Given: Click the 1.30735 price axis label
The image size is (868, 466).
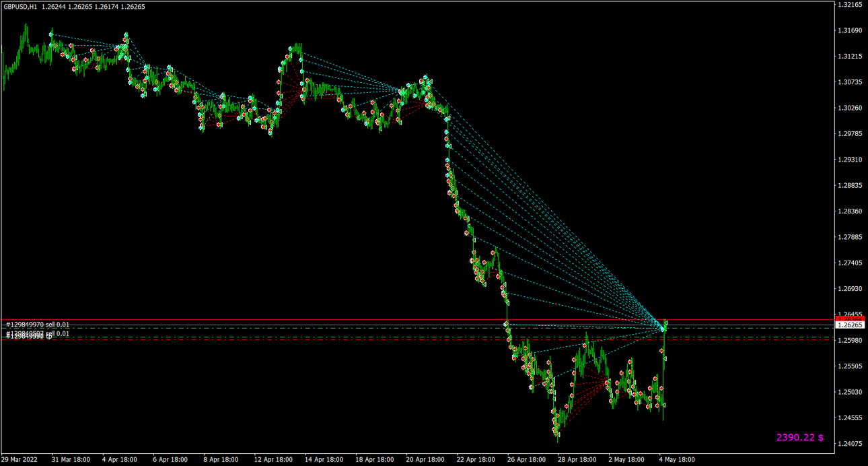Looking at the screenshot, I should pyautogui.click(x=850, y=82).
